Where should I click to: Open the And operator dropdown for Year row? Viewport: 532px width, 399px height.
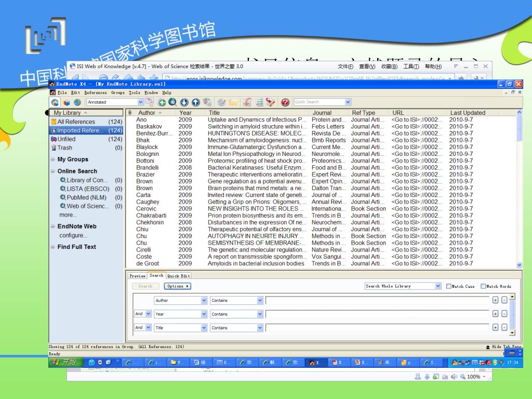[x=148, y=314]
